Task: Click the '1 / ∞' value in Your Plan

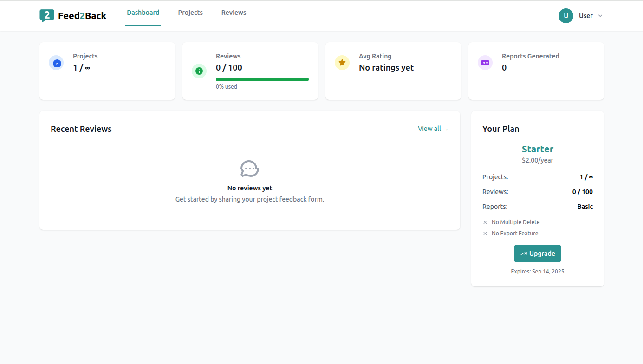Action: pos(586,177)
